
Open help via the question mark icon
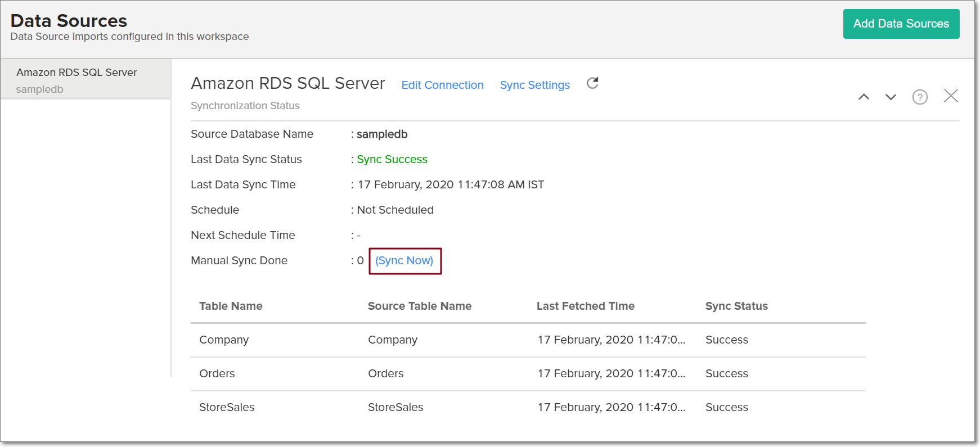tap(920, 97)
